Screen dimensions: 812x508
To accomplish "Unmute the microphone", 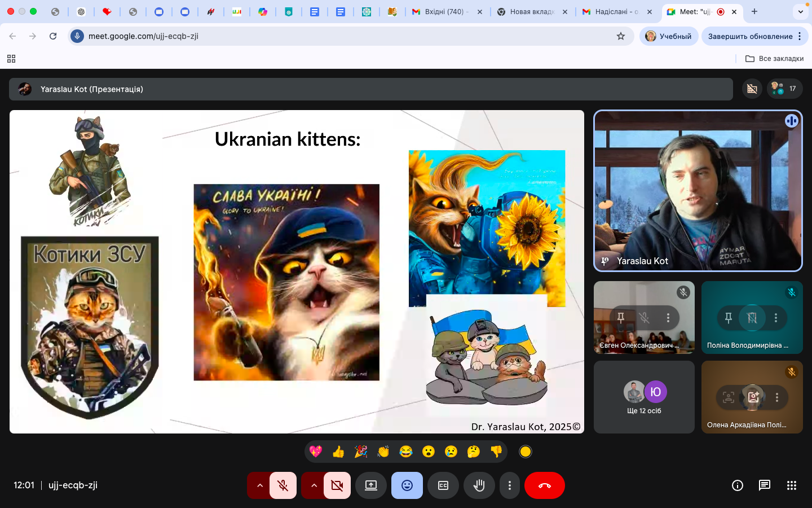I will [283, 485].
